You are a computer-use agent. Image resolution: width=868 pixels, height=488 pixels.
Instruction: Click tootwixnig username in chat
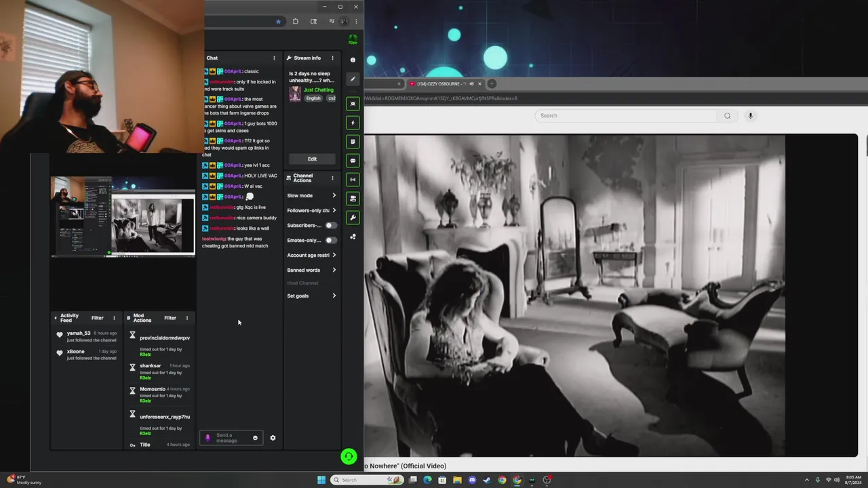(x=213, y=239)
